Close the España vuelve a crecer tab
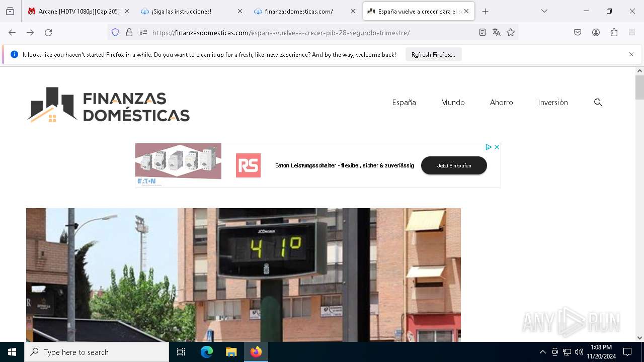 466,11
